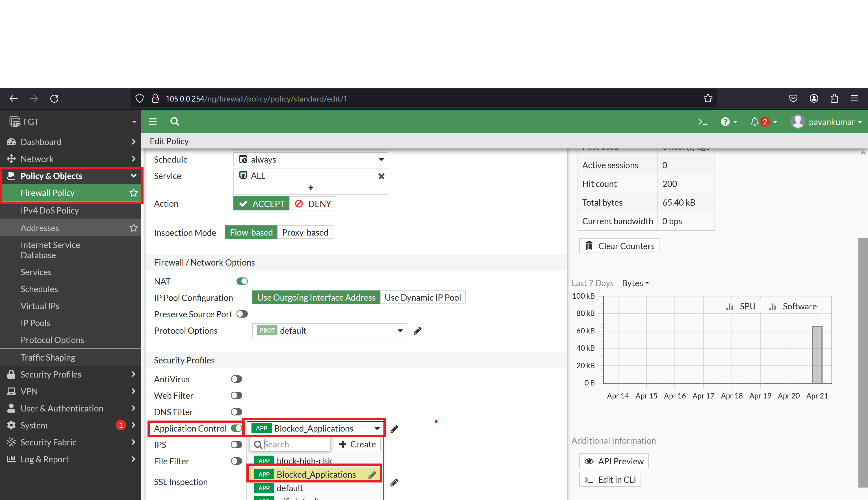
Task: Edit Blocked_Applications entry in dropdown list
Action: [372, 475]
